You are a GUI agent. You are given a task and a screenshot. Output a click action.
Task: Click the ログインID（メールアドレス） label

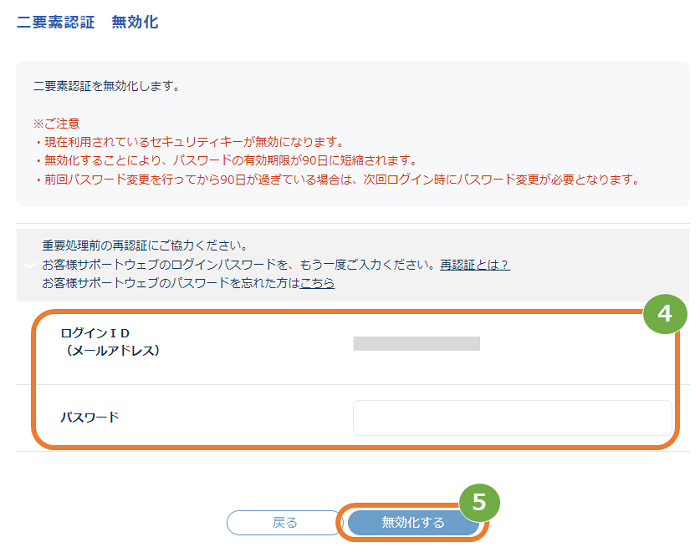(x=110, y=342)
